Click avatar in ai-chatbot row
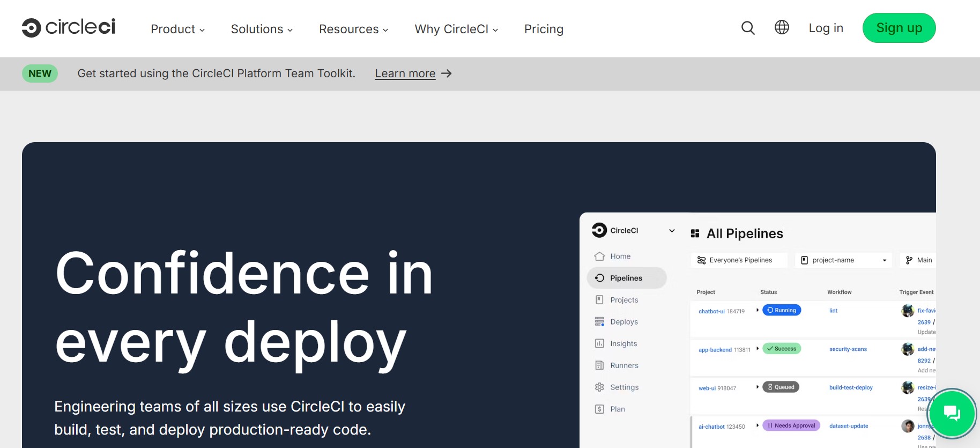980x448 pixels. point(908,426)
